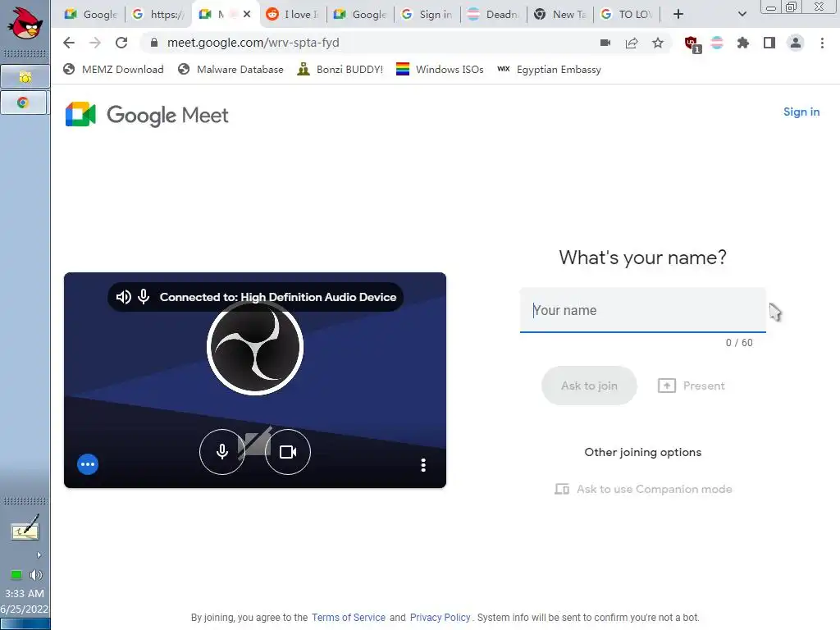The height and width of the screenshot is (630, 840).
Task: Click the Google Meet logo
Action: pyautogui.click(x=147, y=115)
